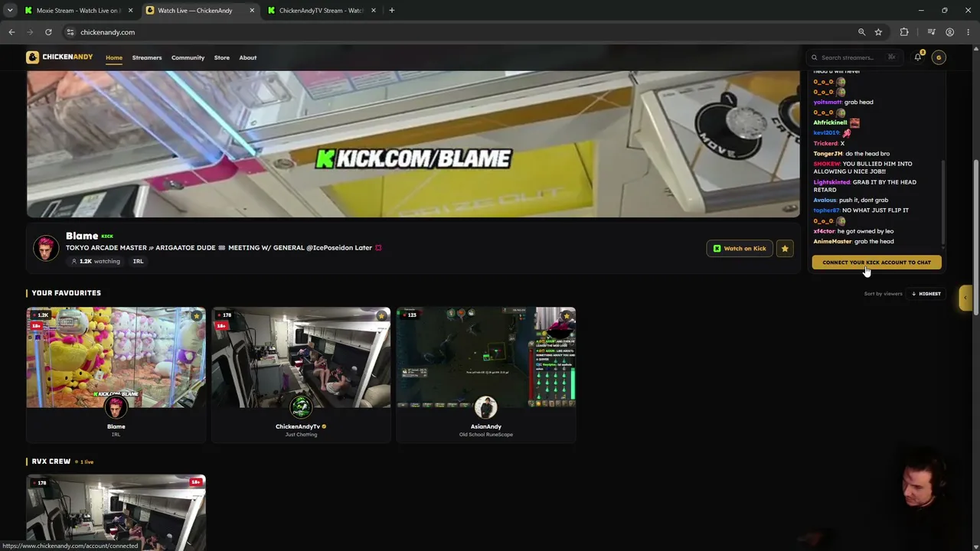Click the Blame avatar on the favourites card
Viewport: 980px width, 551px height.
pyautogui.click(x=116, y=408)
